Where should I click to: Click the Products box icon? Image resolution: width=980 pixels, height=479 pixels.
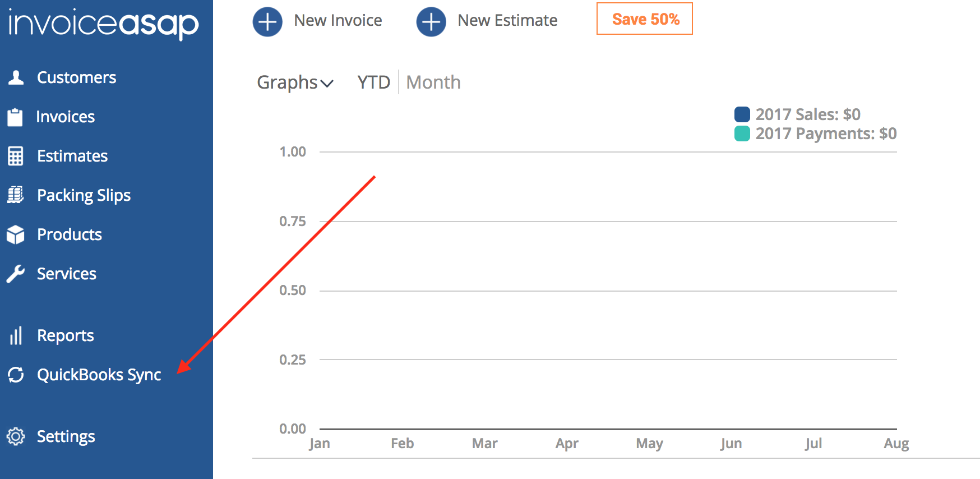click(x=16, y=234)
